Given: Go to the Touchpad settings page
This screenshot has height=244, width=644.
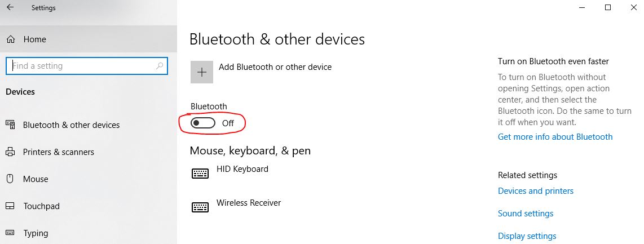Looking at the screenshot, I should tap(41, 206).
